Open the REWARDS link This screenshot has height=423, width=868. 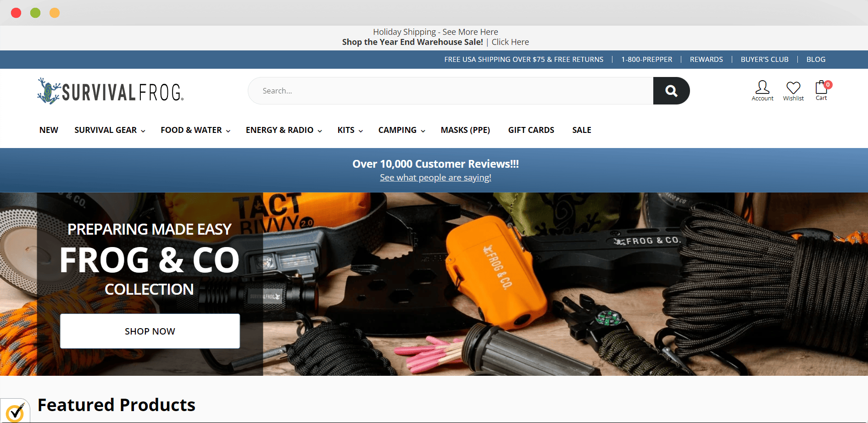pyautogui.click(x=707, y=60)
